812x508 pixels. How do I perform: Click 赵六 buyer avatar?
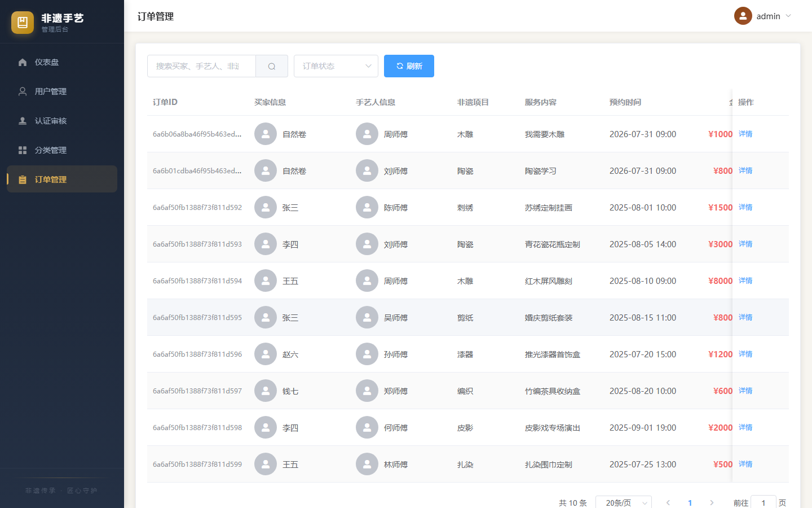click(x=266, y=354)
